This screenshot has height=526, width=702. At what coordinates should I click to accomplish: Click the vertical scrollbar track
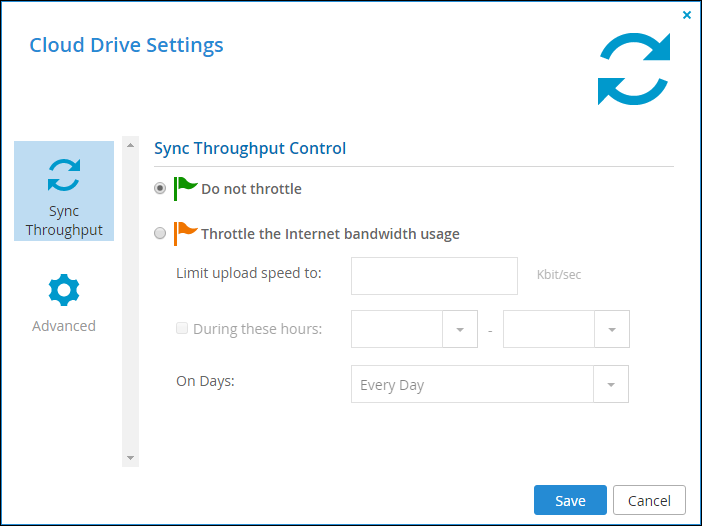(130, 301)
